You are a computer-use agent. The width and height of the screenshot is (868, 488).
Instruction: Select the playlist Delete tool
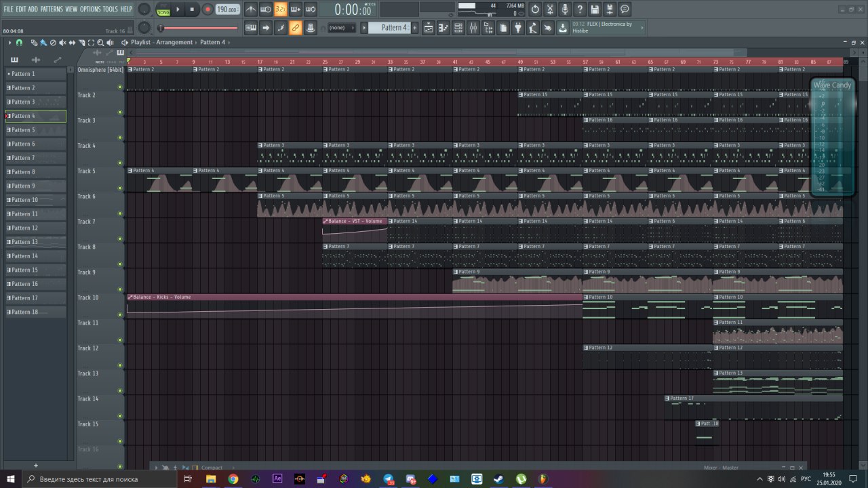[53, 43]
